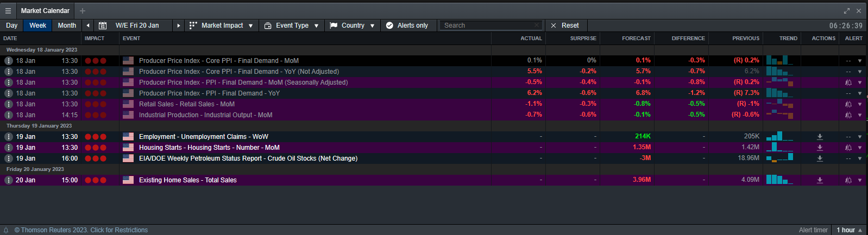
Task: Expand the Country filter dropdown
Action: (x=353, y=26)
